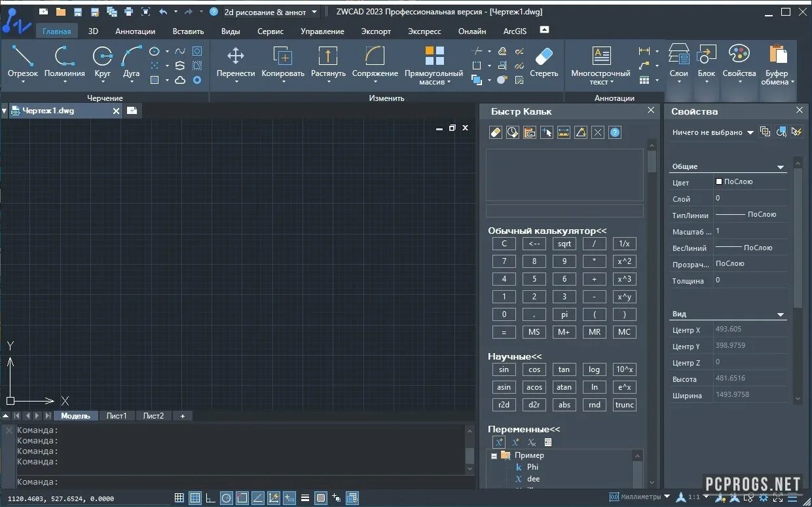Click the undo arrow icon
Image resolution: width=812 pixels, height=507 pixels.
pyautogui.click(x=163, y=12)
